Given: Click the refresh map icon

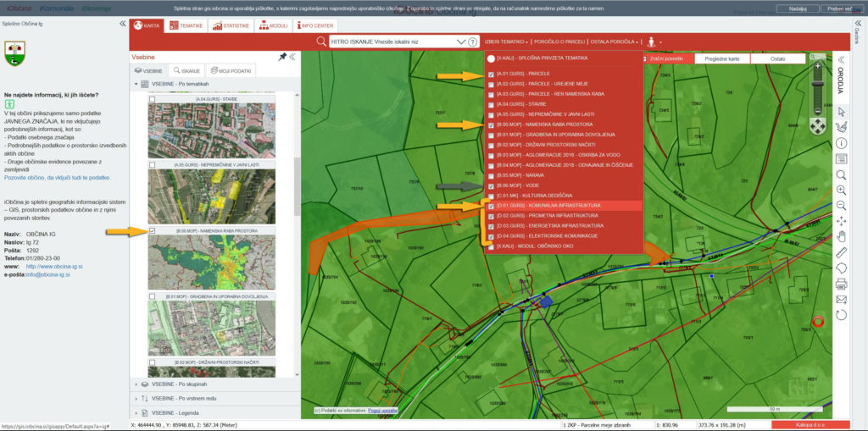Looking at the screenshot, I should [841, 315].
